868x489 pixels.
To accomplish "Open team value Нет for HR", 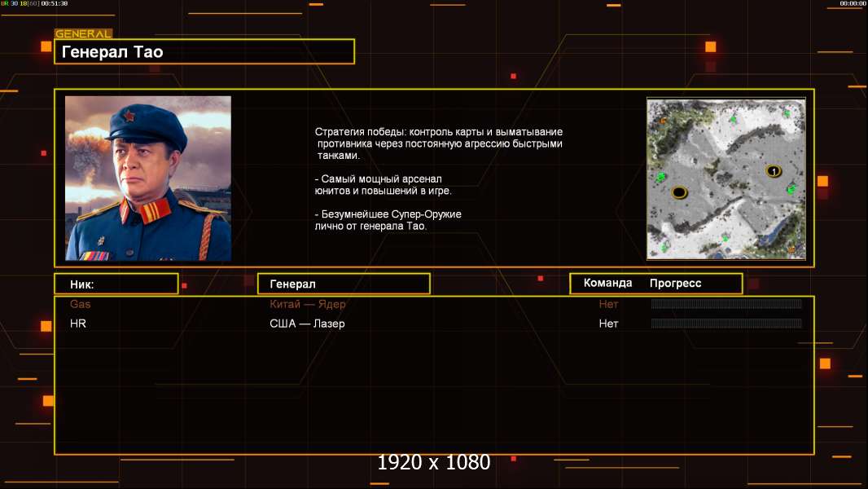I will coord(608,324).
